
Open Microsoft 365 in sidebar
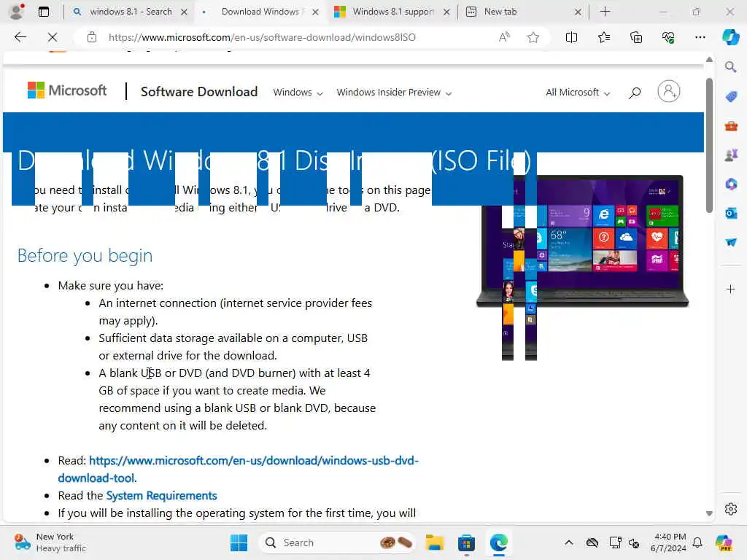click(731, 184)
